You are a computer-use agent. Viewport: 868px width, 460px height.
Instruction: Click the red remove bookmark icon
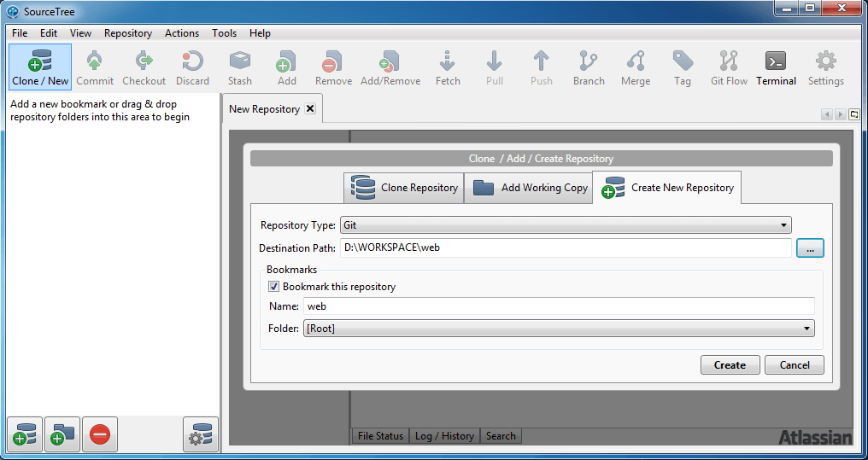[x=100, y=434]
